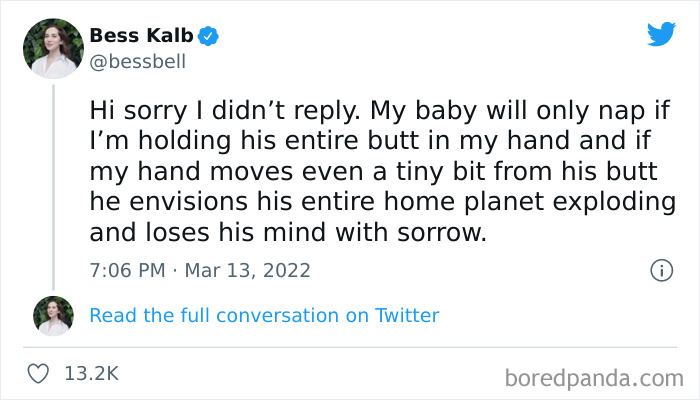
Task: Click the blue verified badge
Action: [208, 36]
